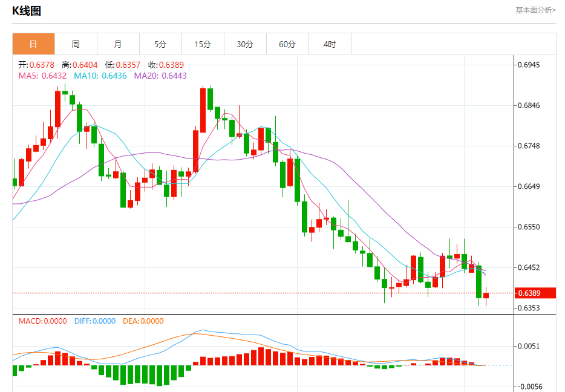Click the MA10: 0.6436 label

(x=100, y=76)
